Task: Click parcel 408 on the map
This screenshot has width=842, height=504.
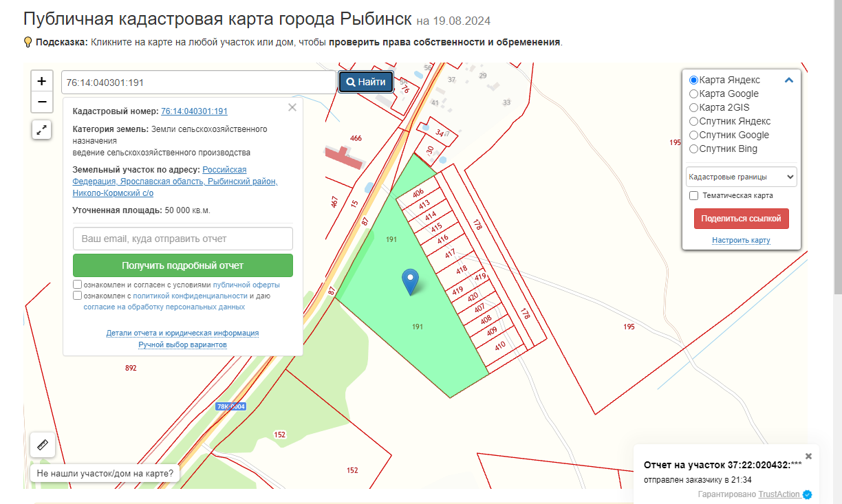Action: [486, 319]
